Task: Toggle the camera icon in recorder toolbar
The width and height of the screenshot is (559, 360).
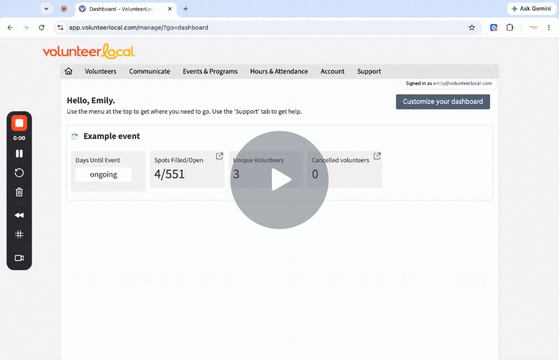Action: pyautogui.click(x=19, y=258)
